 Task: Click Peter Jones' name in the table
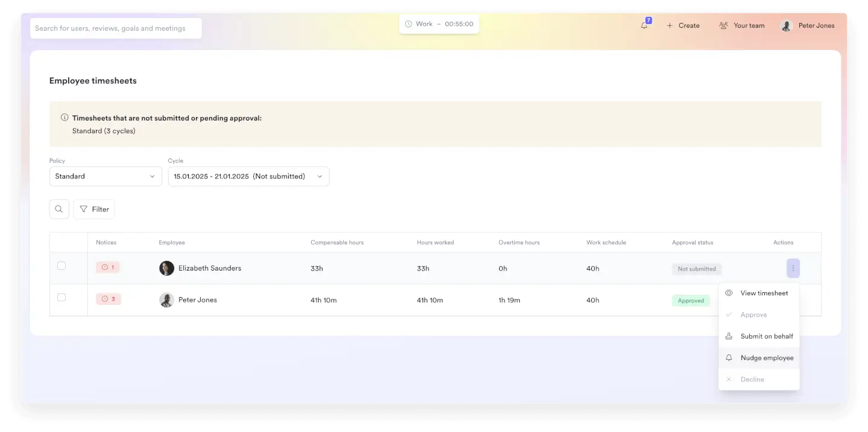click(198, 300)
